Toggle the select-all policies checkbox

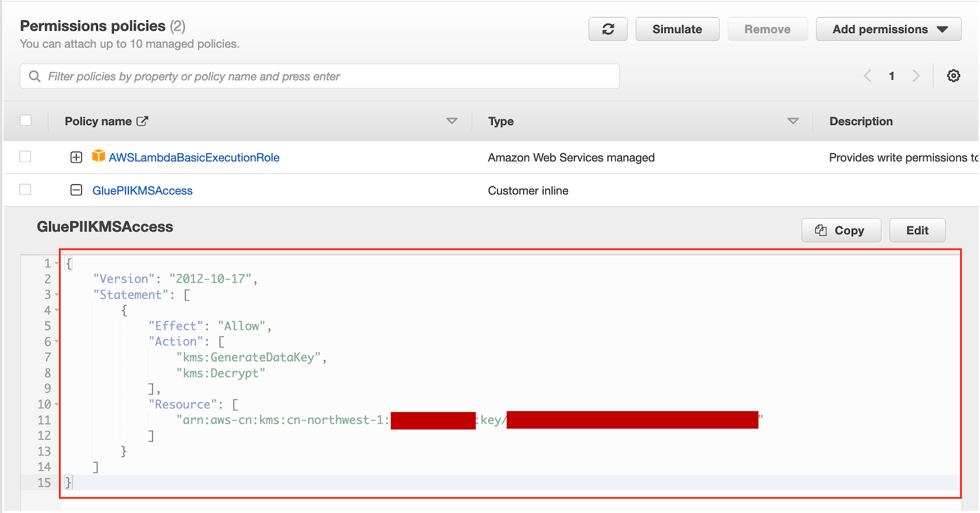point(25,121)
